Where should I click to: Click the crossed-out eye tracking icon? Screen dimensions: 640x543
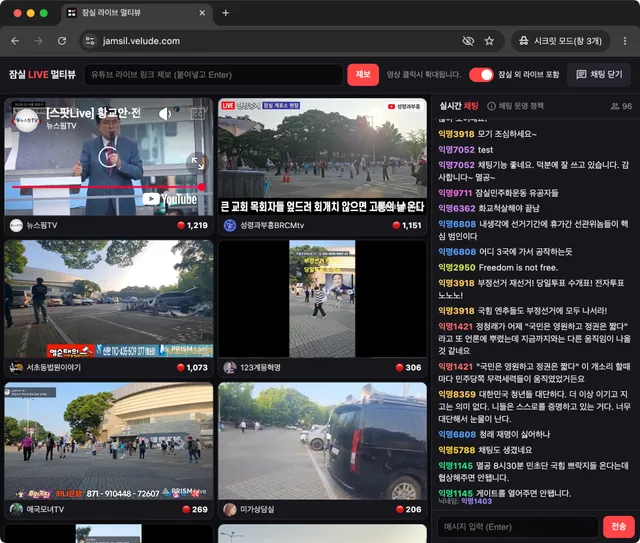point(468,41)
